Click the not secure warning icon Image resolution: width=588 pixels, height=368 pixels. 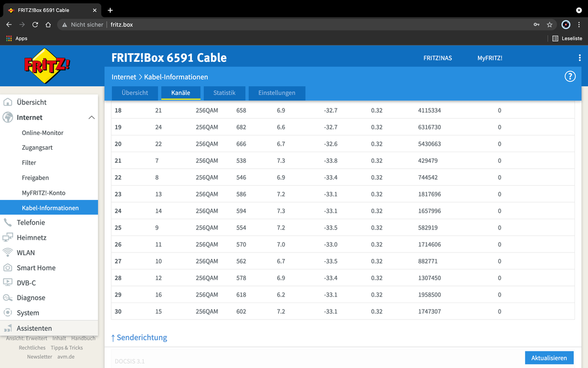point(64,25)
